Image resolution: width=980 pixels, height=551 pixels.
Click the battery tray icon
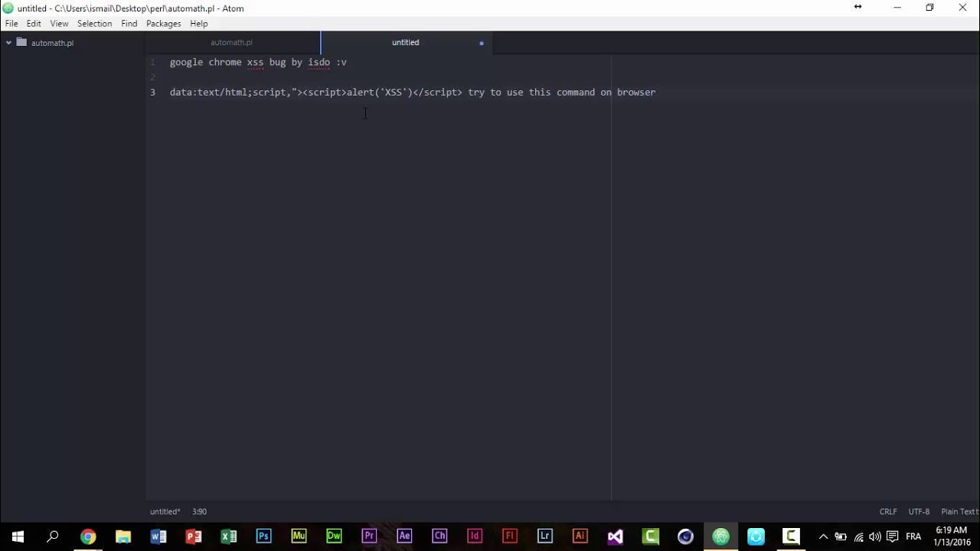[x=841, y=536]
